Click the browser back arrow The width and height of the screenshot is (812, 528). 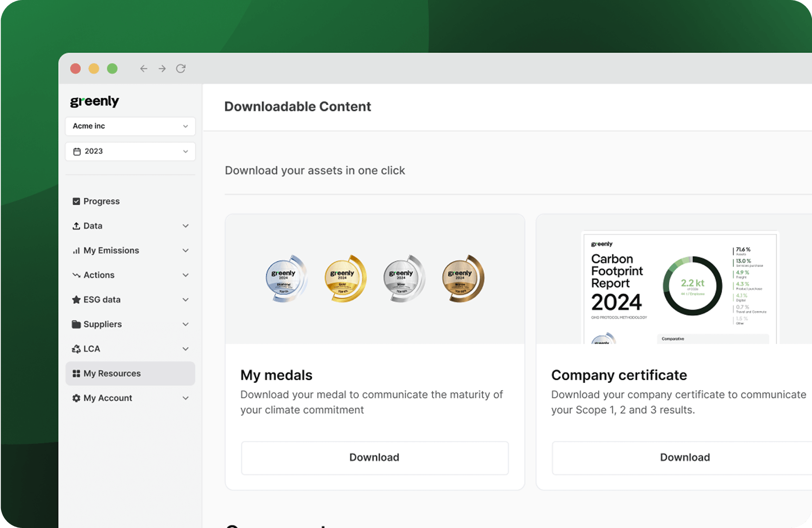pyautogui.click(x=144, y=69)
